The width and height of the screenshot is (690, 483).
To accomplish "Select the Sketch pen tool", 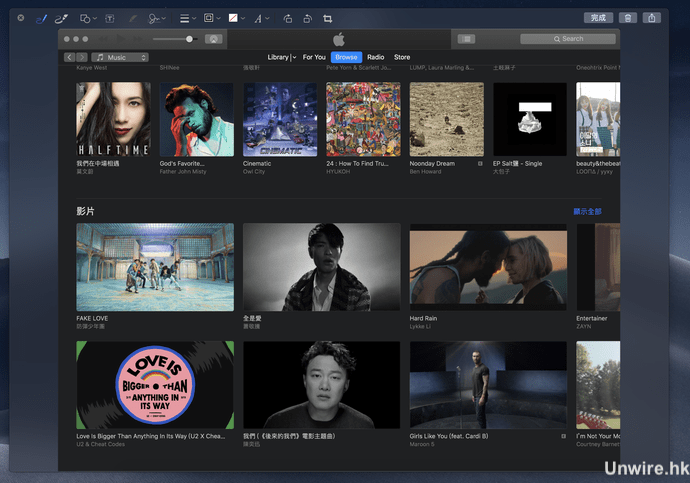I will (x=41, y=18).
